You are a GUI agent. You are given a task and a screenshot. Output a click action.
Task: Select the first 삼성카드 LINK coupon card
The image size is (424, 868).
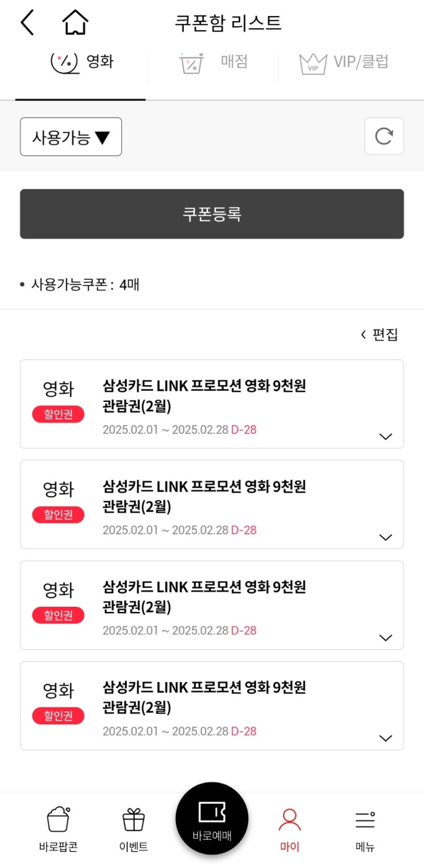point(212,404)
